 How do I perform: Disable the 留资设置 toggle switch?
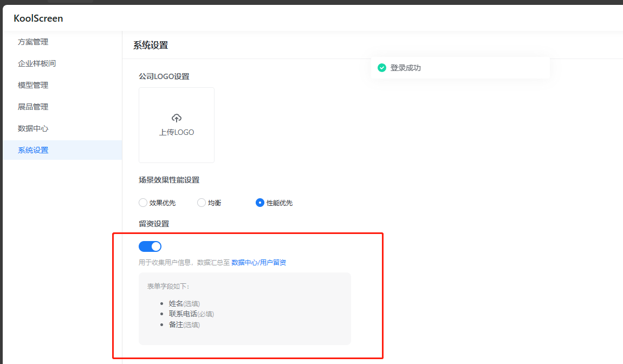tap(150, 246)
